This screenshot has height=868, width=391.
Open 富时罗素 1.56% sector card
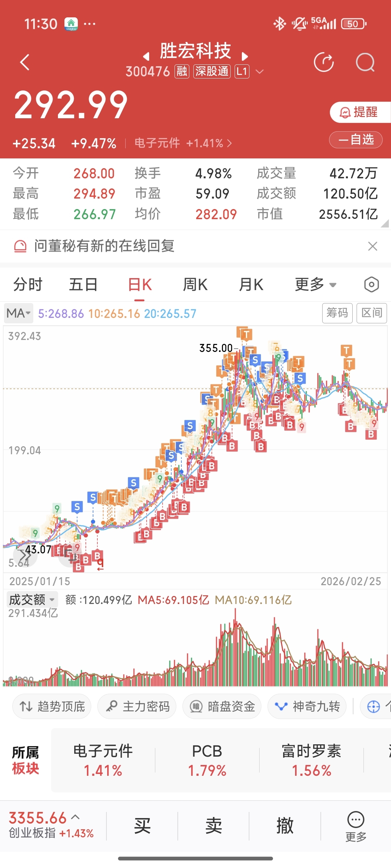pos(311,760)
